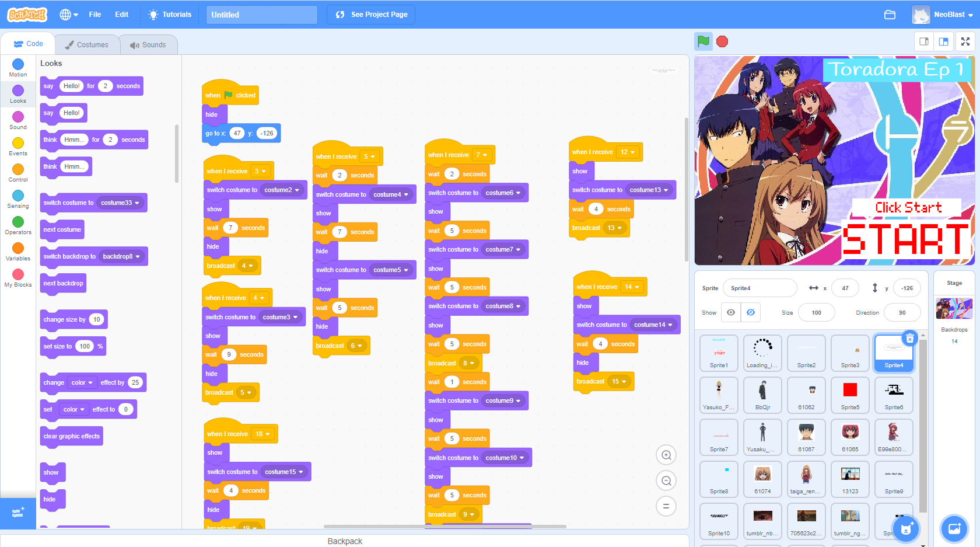Viewport: 980px width, 547px height.
Task: Enter full screen stage mode
Action: click(965, 41)
